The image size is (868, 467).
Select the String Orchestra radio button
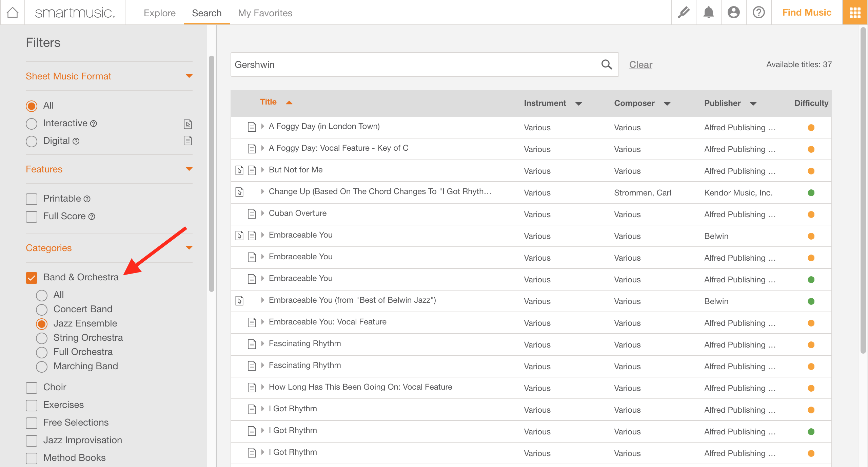pyautogui.click(x=42, y=338)
